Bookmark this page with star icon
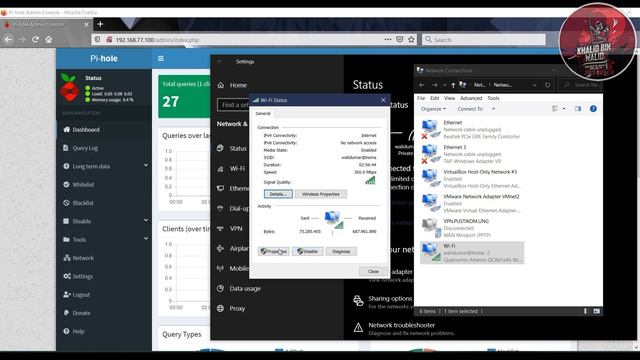 coord(411,40)
